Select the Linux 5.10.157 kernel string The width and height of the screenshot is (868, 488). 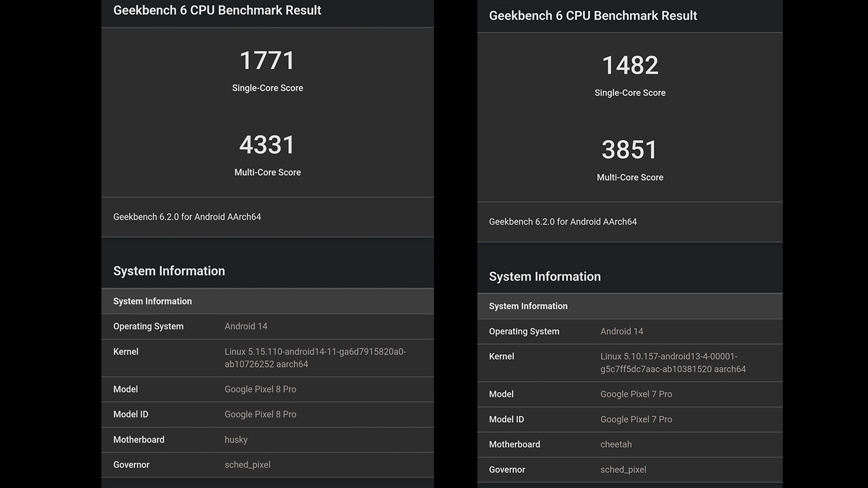coord(672,363)
